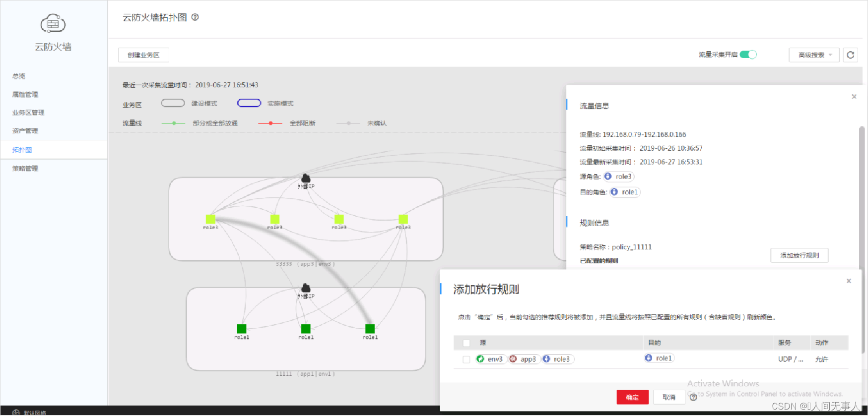Screen dimensions: 868x416
Task: Click the 2019-06-26 10:36:57 initial collection time
Action: point(671,148)
